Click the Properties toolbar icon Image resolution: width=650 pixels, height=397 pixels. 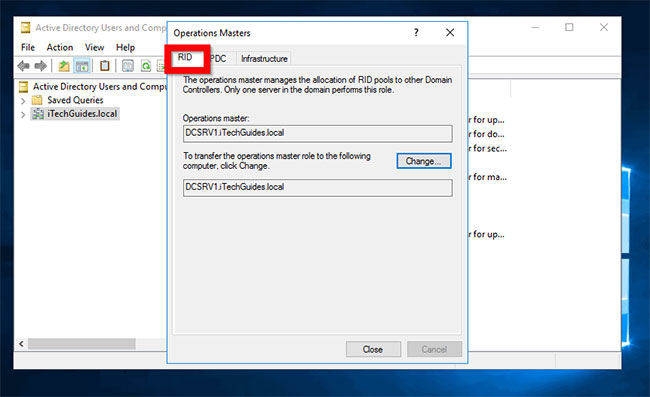coord(128,65)
